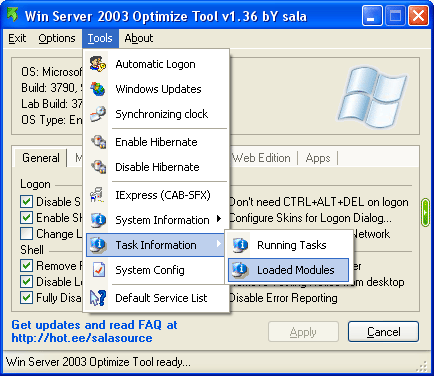434x376 pixels.
Task: Choose Running Tasks from submenu
Action: point(288,245)
